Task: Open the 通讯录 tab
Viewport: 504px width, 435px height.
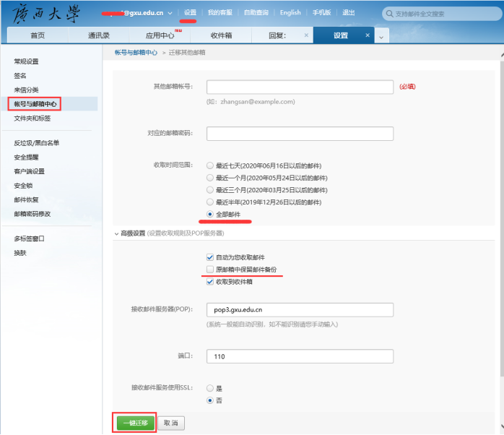Action: point(99,35)
